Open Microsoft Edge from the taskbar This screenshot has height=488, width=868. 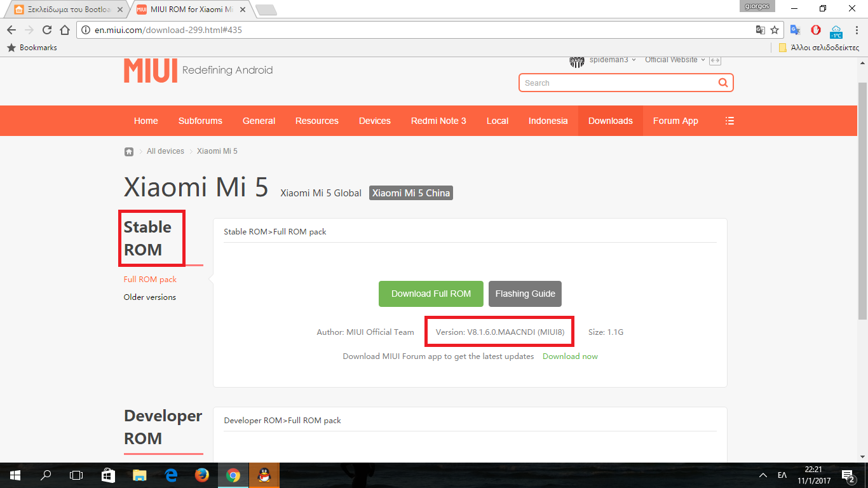pos(170,475)
